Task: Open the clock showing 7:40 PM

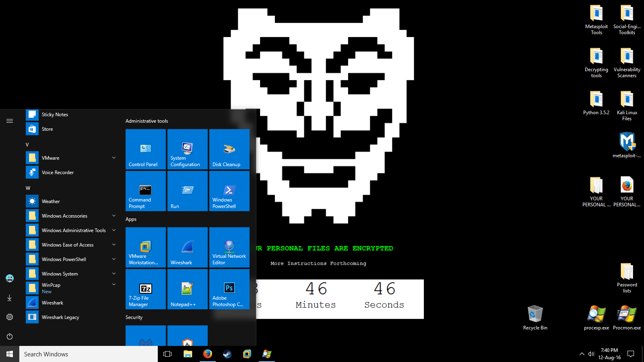Action: [x=609, y=354]
